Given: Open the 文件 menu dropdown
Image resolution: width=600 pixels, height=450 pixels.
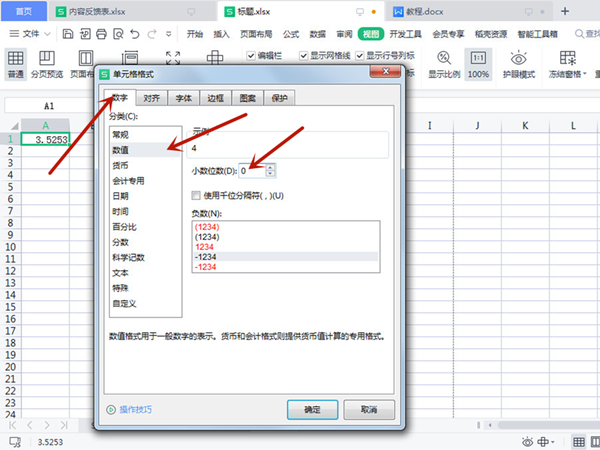Looking at the screenshot, I should coord(36,33).
